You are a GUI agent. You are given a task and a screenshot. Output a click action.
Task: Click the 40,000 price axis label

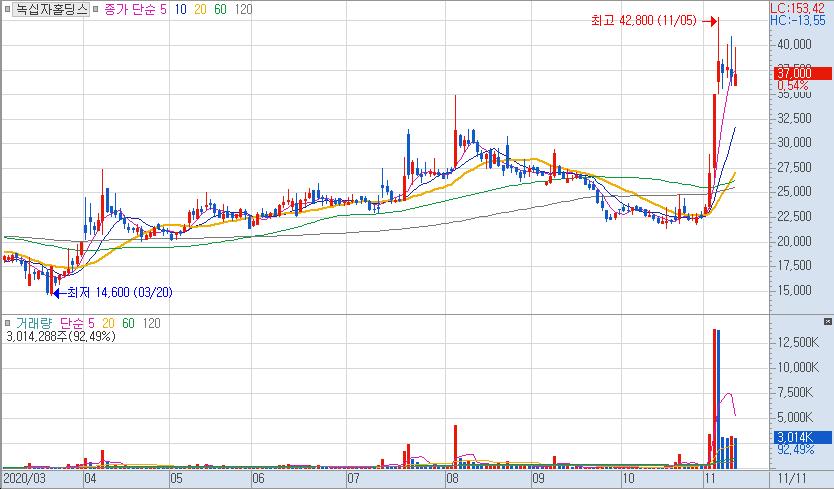[795, 44]
